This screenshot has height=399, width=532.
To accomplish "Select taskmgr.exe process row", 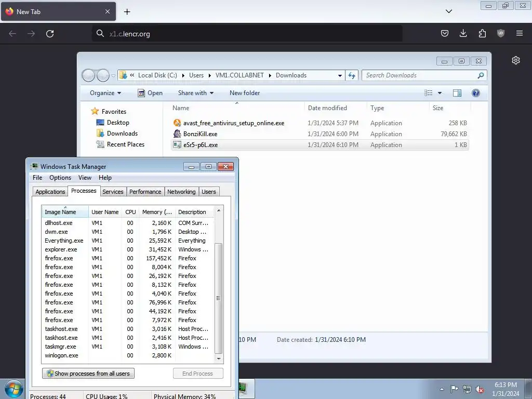I will 128,347.
